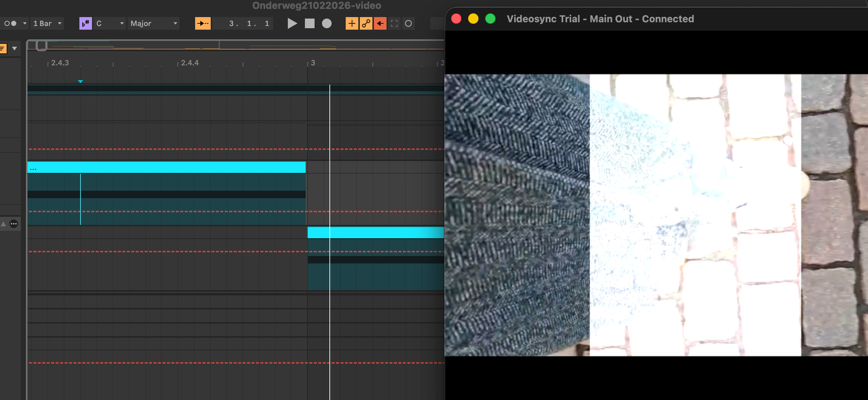This screenshot has width=868, height=400.
Task: Click the metronome settings dropdown arrow
Action: (24, 24)
